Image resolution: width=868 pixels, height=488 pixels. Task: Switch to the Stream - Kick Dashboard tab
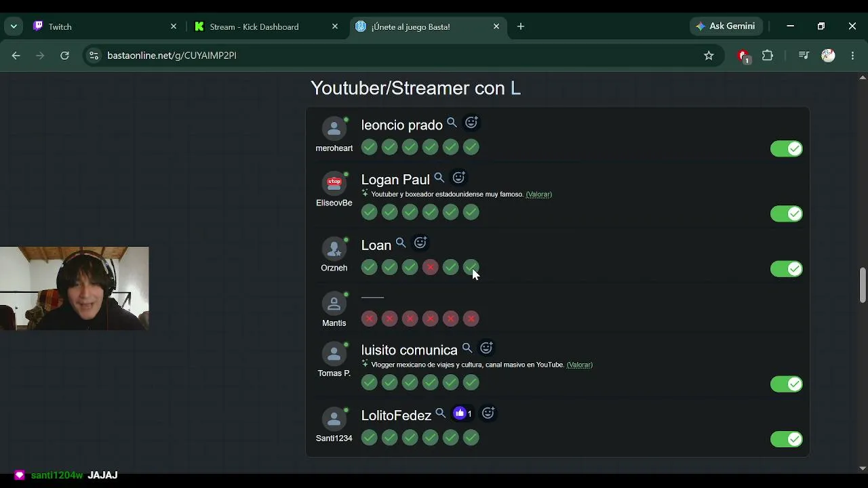pos(267,26)
